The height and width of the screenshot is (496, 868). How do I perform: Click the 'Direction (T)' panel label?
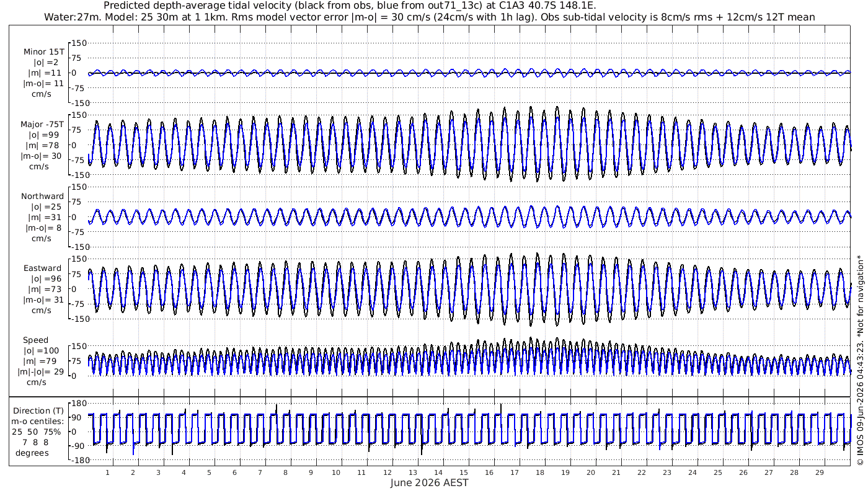tap(38, 410)
